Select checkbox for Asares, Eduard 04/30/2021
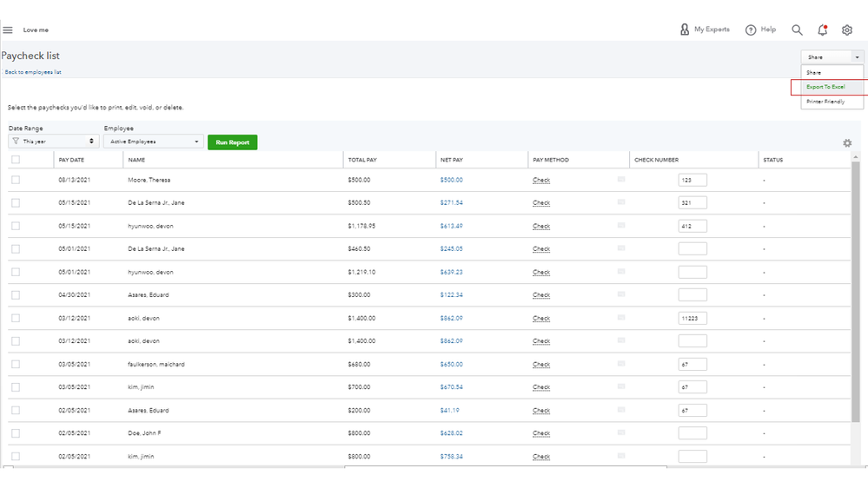This screenshot has width=868, height=488. pos(16,295)
